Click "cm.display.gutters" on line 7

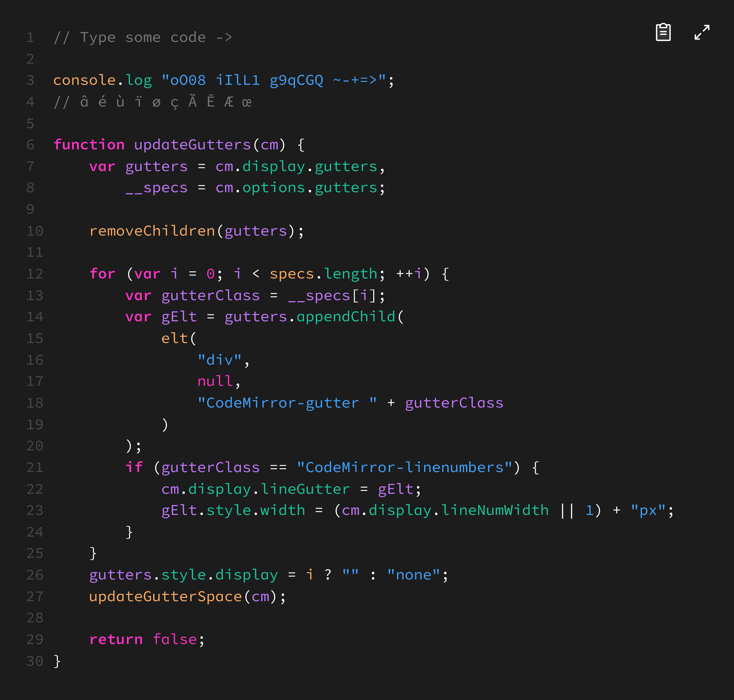click(296, 166)
